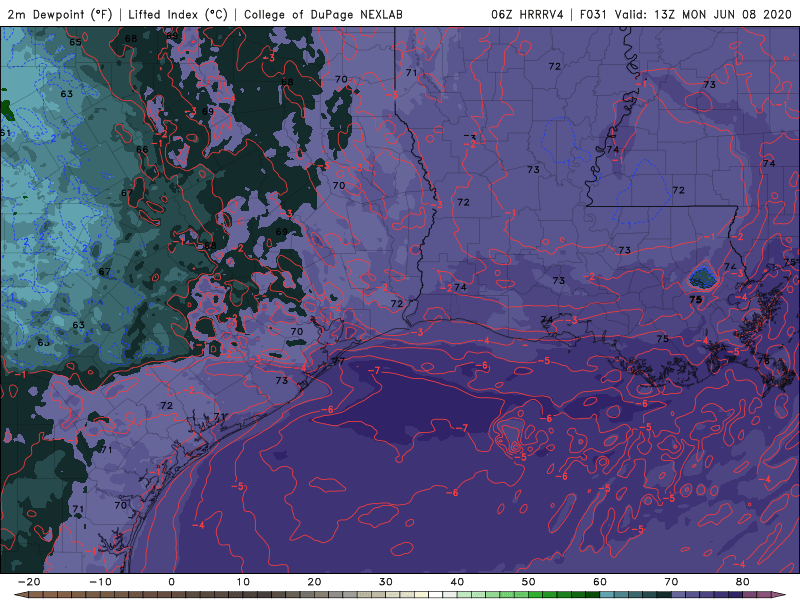Click the "30" color bar label
The image size is (800, 600).
coord(386,582)
